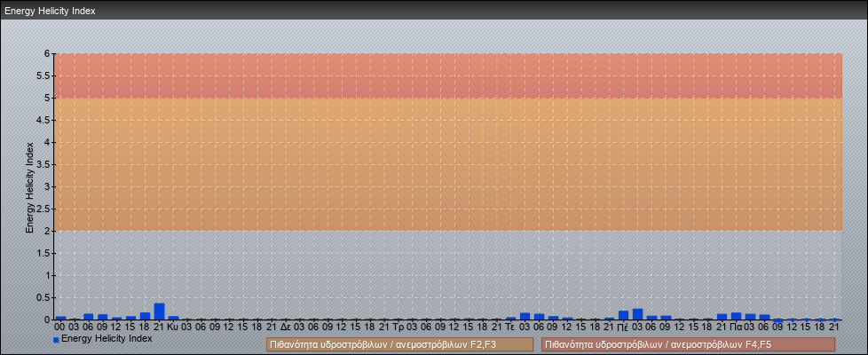
Task: Click the vertical y-axis title Energy Helicity Index
Action: 30,187
